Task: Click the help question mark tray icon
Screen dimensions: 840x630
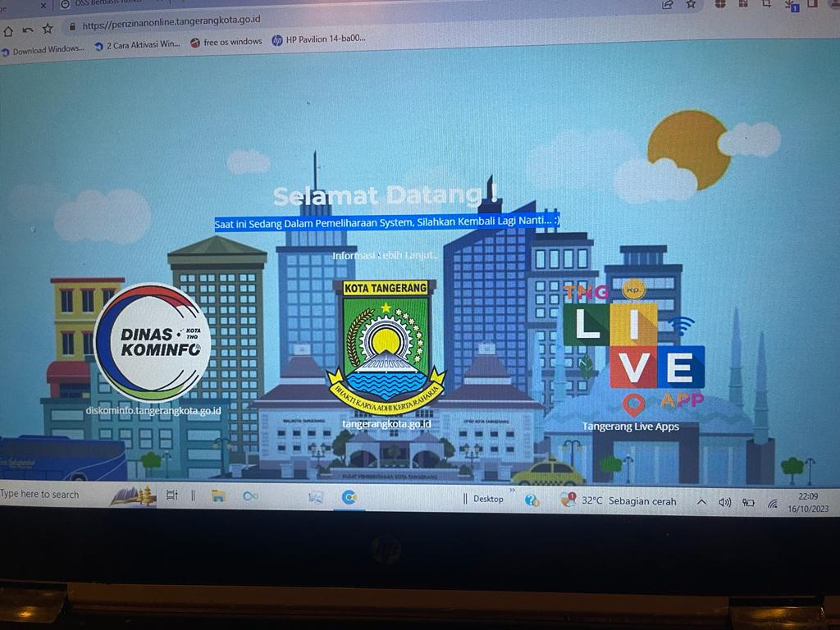Action: 532,500
